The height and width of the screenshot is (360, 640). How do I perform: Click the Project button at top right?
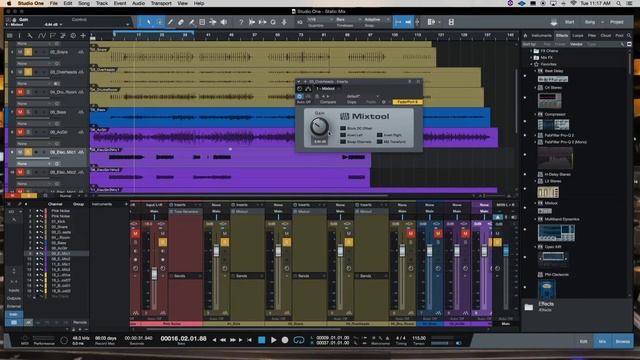point(616,22)
